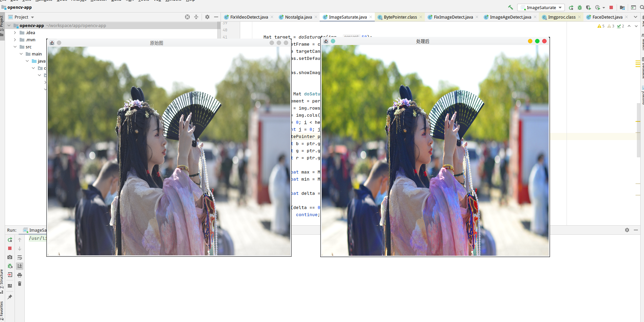Click the yellow warnings count indicator
The image size is (644, 322).
point(601,26)
